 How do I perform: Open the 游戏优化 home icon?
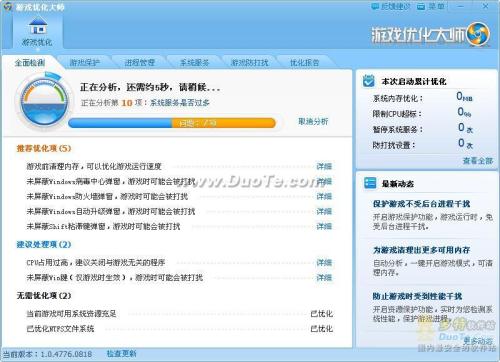click(x=37, y=32)
